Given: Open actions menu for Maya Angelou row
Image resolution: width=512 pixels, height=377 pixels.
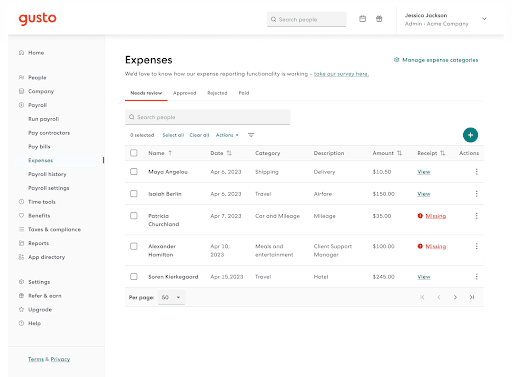Looking at the screenshot, I should point(476,172).
